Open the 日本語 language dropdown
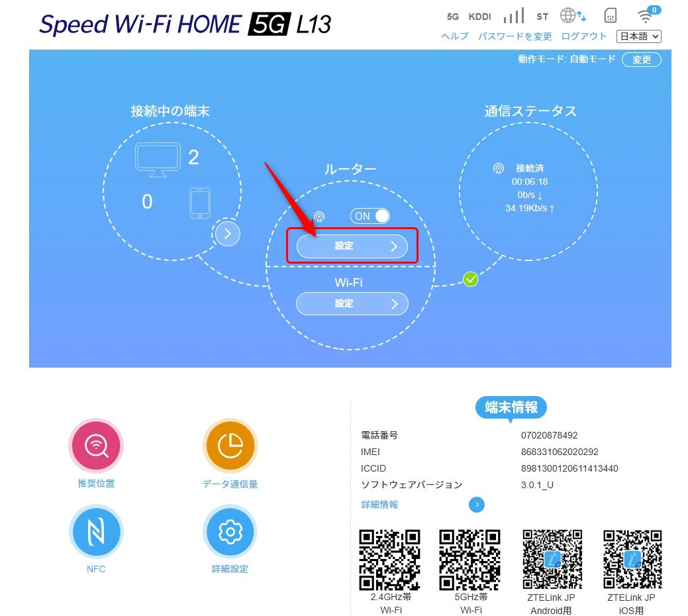 pyautogui.click(x=639, y=36)
